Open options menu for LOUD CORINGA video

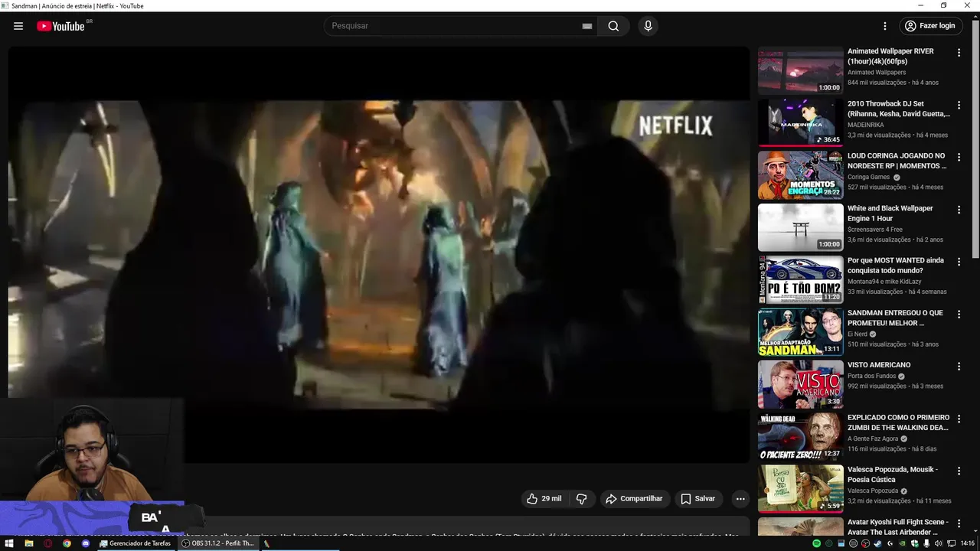coord(959,157)
